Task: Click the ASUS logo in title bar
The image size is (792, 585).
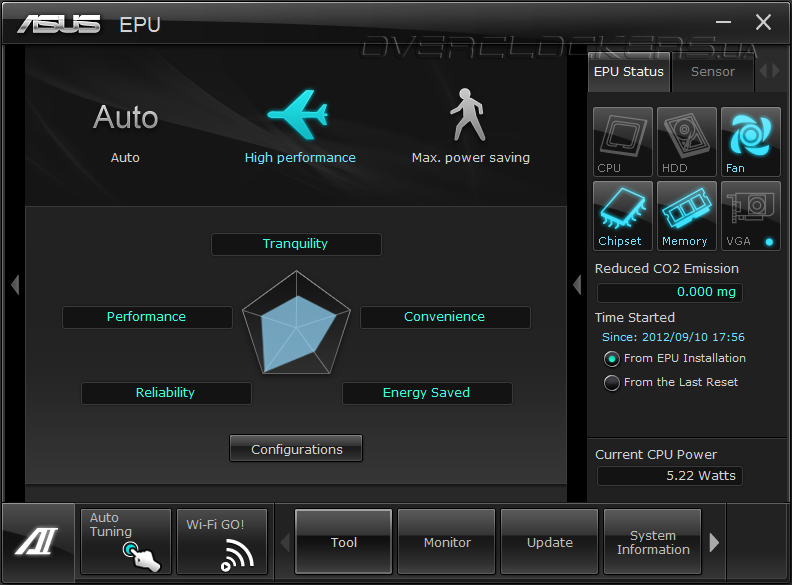Action: click(59, 24)
